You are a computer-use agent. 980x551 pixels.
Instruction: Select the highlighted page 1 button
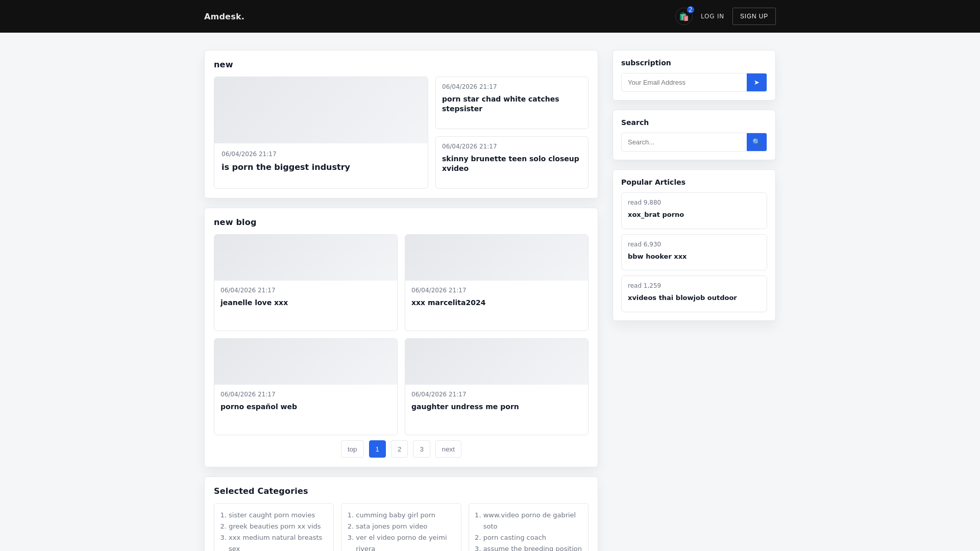tap(377, 449)
